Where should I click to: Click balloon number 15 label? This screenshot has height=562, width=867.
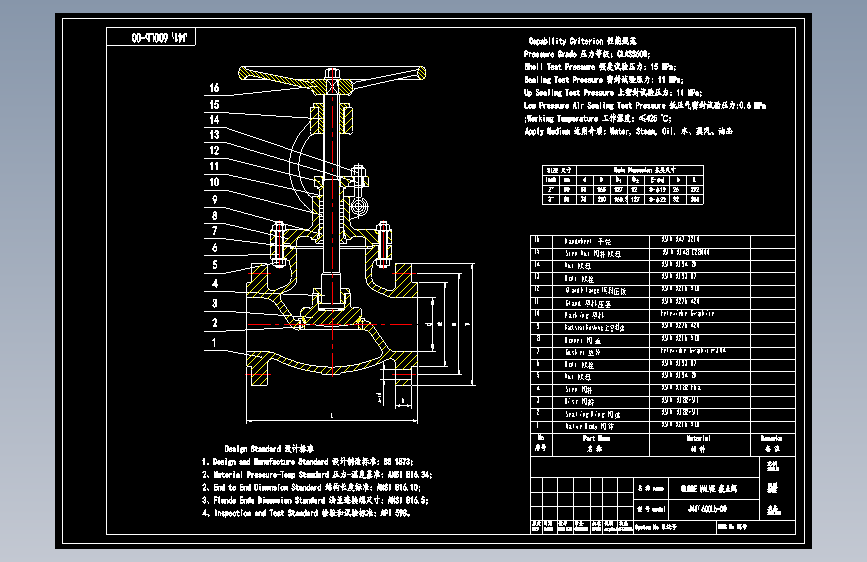pos(215,105)
